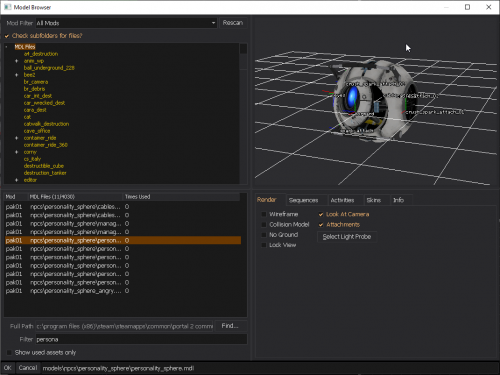Screen dimensions: 500x375
Task: Select the br_camera folder
Action: pos(36,82)
